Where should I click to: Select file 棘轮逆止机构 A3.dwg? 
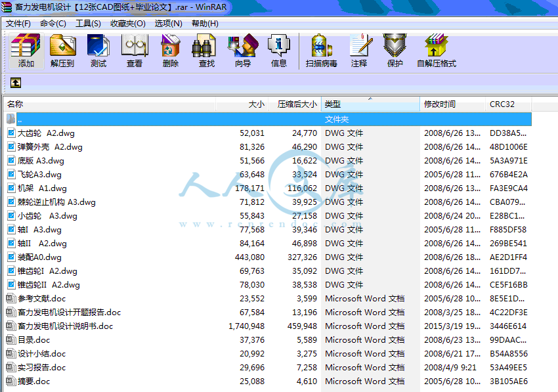pyautogui.click(x=56, y=202)
